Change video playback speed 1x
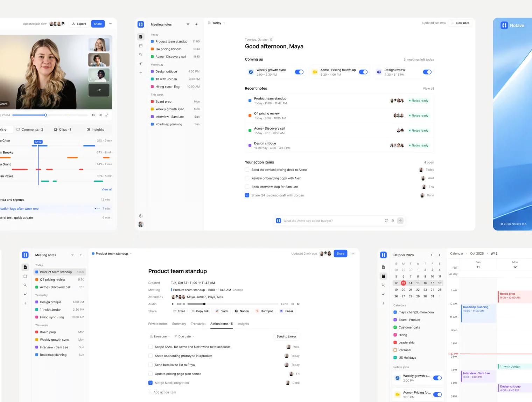The height and width of the screenshot is (402, 532). (93, 115)
